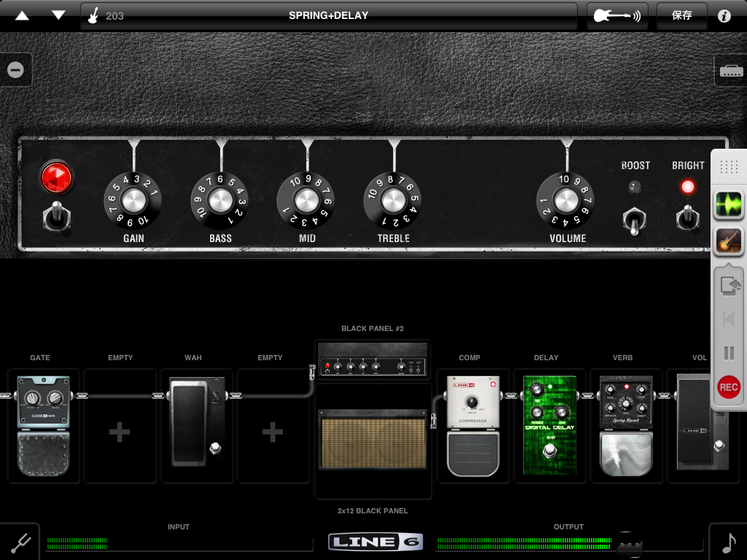Select the COMP compressor pedal
Screen dimensions: 747x560
coord(473,426)
